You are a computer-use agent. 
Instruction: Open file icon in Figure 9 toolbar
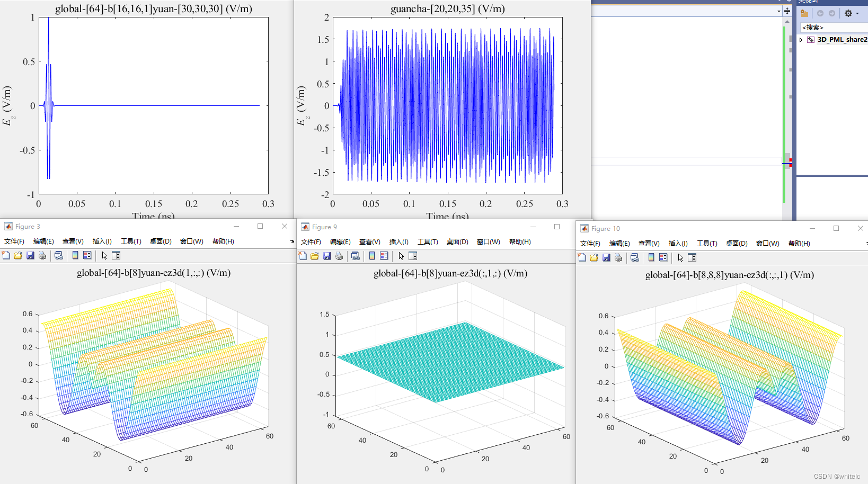[x=315, y=256]
